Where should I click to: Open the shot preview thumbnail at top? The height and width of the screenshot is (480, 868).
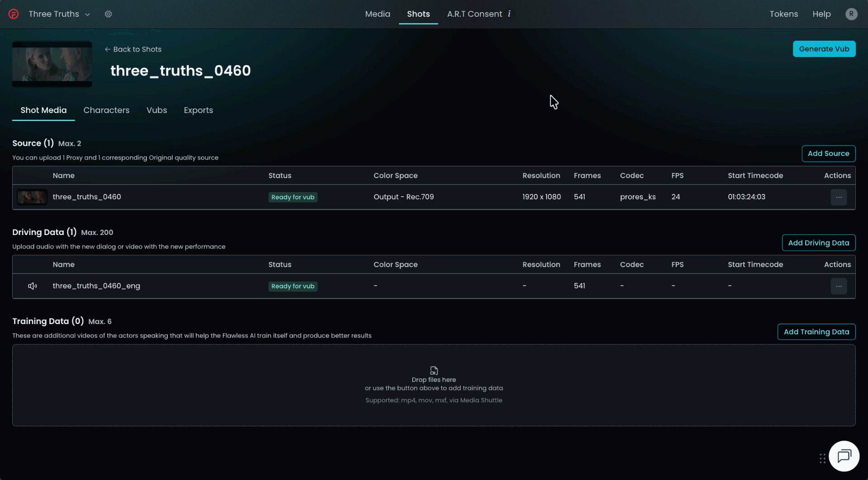point(52,64)
